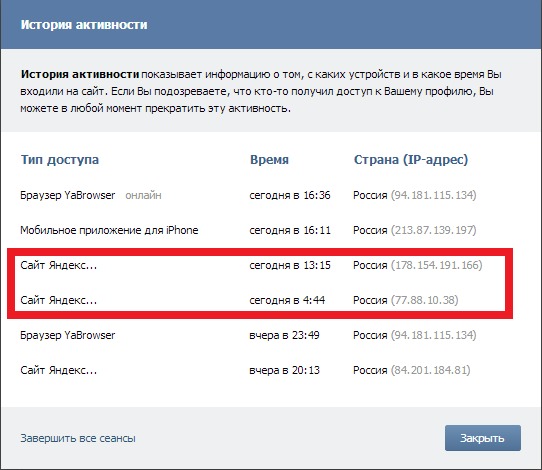Select the Сайт Яндекс entry at 13:15
Screen dimensions: 542x470
click(58, 265)
